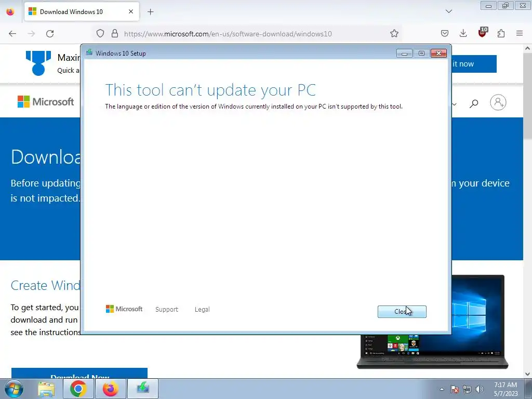Screen dimensions: 532x399
Task: Click the padlock site information icon
Action: click(x=115, y=34)
